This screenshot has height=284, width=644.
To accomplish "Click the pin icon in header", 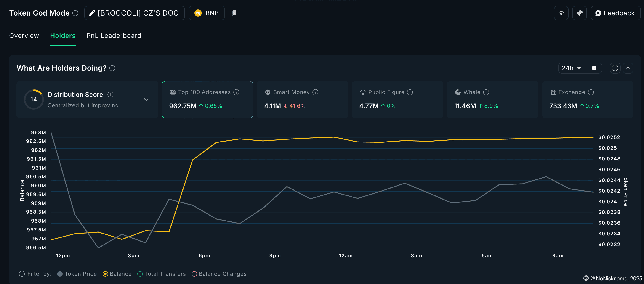I will click(x=579, y=13).
